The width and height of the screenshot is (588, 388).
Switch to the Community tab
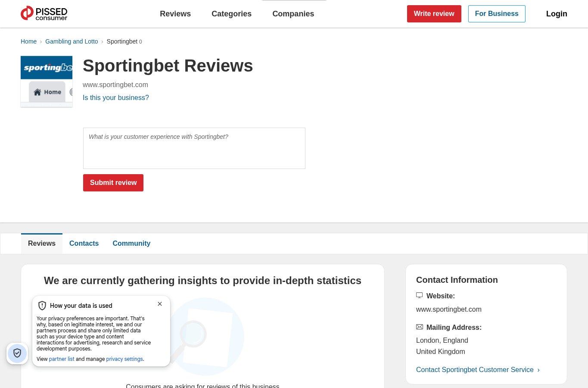tap(131, 244)
